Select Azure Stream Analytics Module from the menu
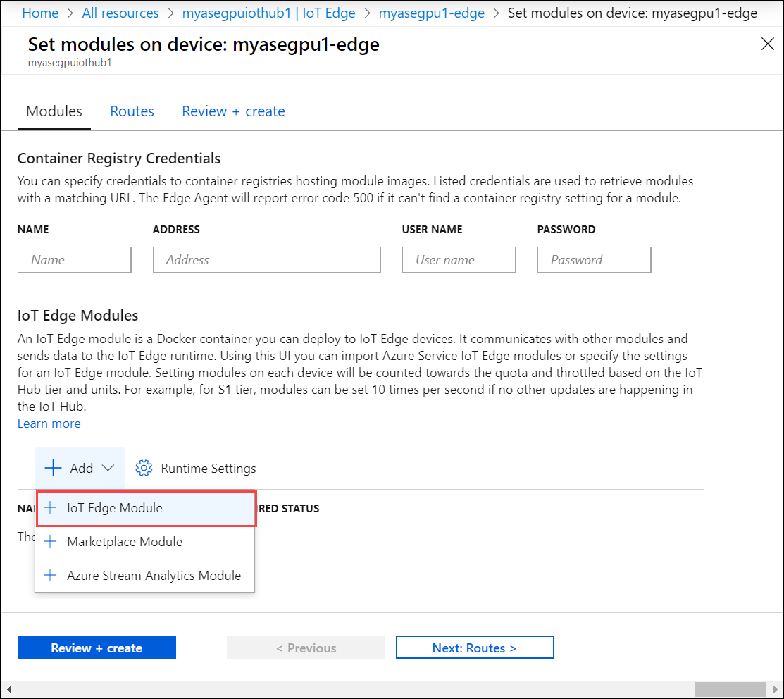This screenshot has width=784, height=699. coord(154,575)
